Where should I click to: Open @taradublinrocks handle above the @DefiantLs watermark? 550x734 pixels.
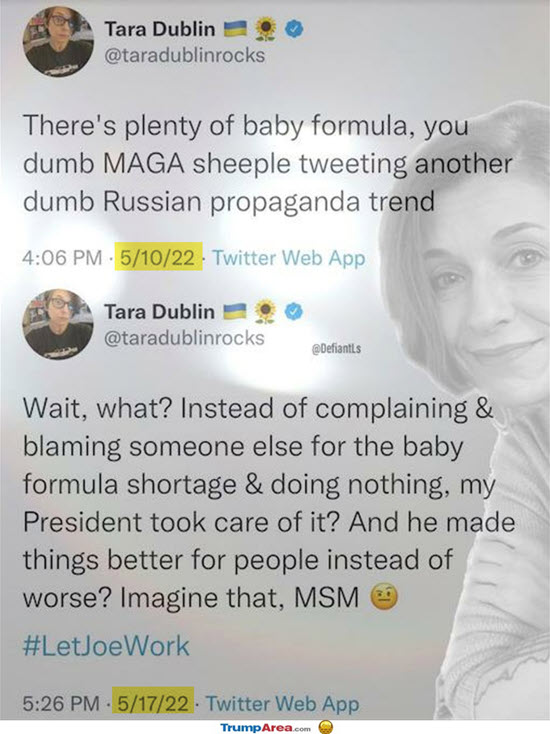click(184, 338)
